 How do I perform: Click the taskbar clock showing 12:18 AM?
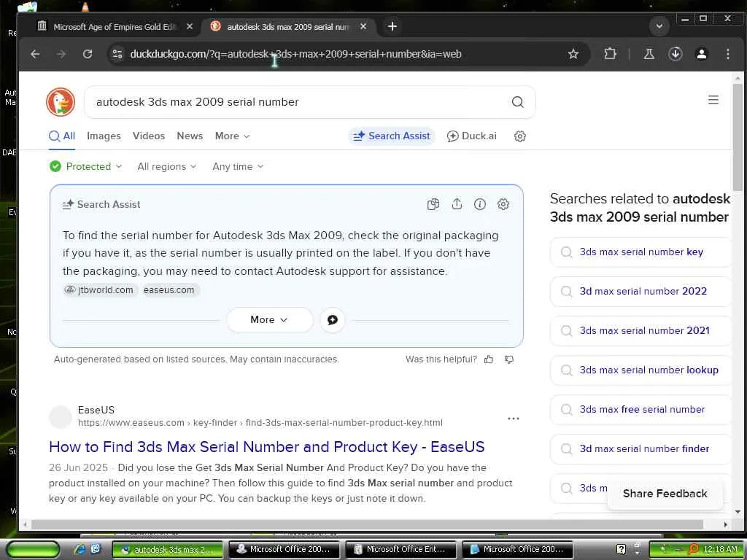pos(720,550)
